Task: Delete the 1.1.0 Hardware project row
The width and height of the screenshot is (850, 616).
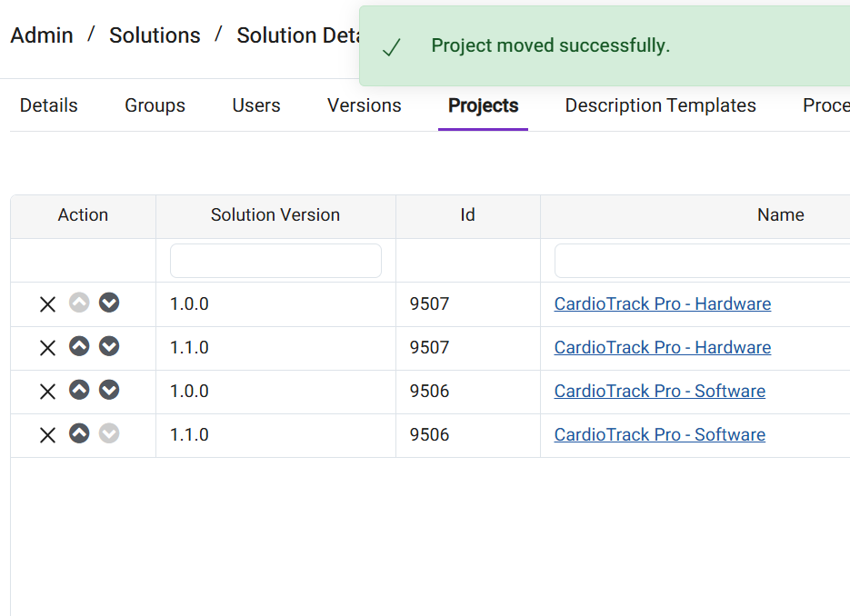Action: click(x=47, y=348)
